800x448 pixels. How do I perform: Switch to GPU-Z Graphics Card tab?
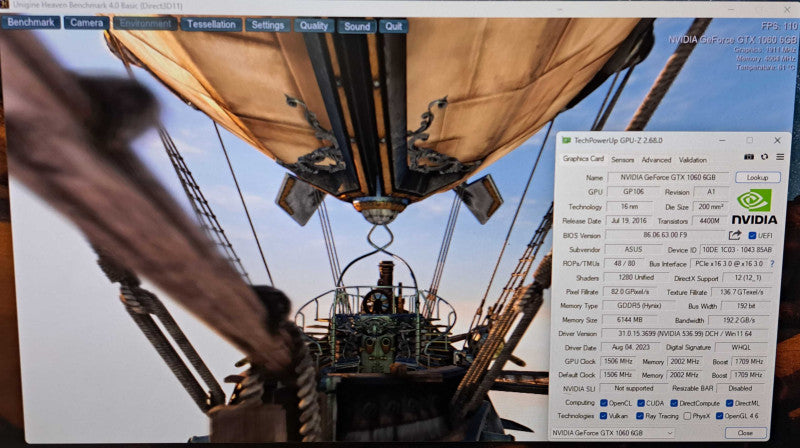(583, 159)
